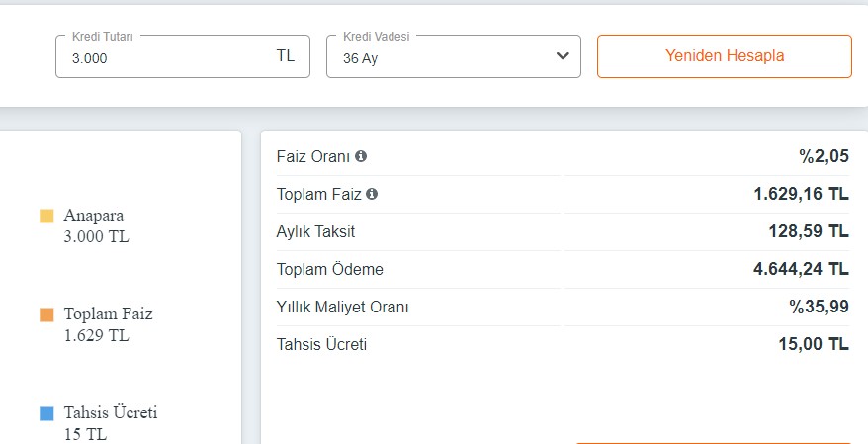Screen dimensions: 868x444
Task: Click the TL suffix in amount field
Action: 285,56
